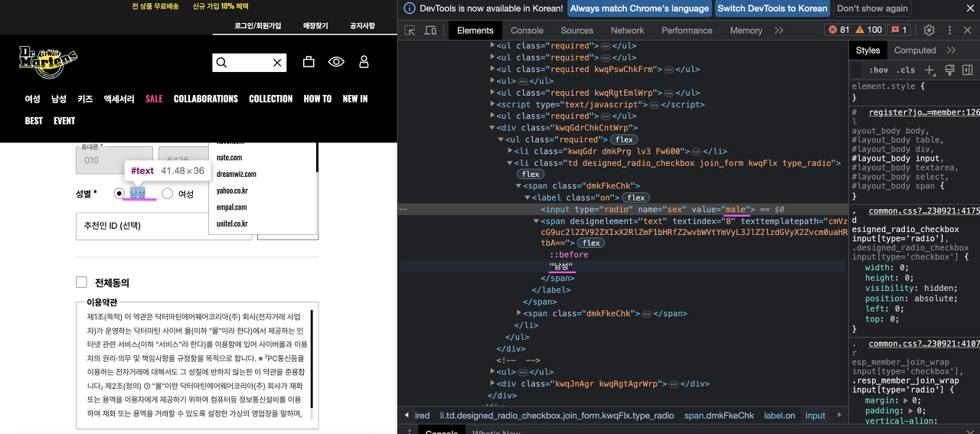The height and width of the screenshot is (434, 980).
Task: Click Switch DevTools to Korean button
Action: point(773,8)
